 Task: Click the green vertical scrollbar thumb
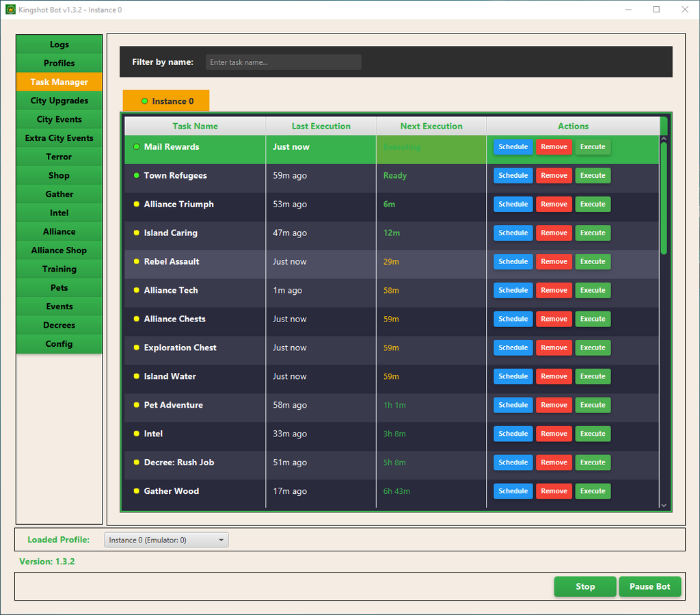663,198
